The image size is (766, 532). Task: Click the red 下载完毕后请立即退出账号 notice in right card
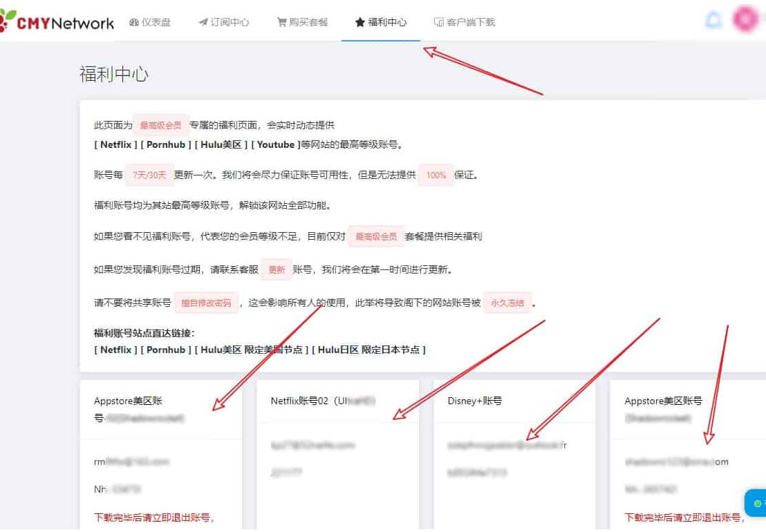coord(684,517)
